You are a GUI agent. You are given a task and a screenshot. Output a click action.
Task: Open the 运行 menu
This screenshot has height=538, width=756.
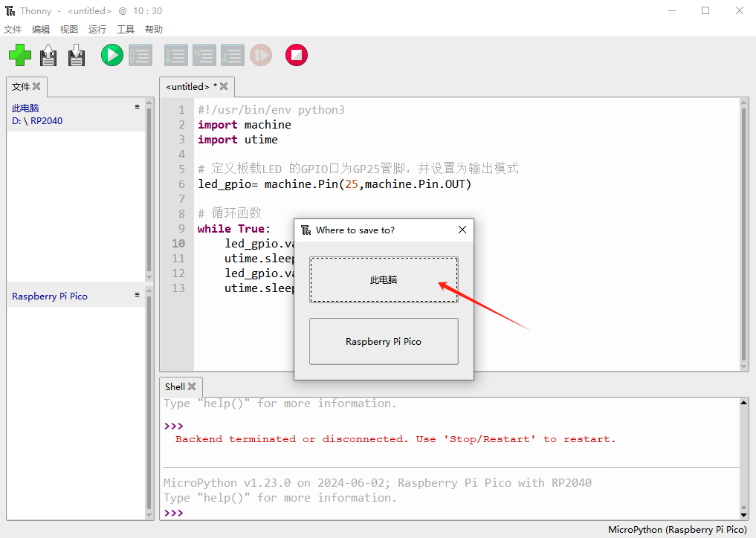click(97, 30)
